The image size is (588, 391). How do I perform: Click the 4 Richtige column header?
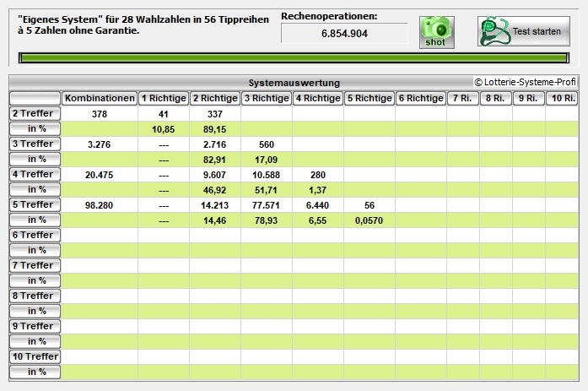(318, 98)
